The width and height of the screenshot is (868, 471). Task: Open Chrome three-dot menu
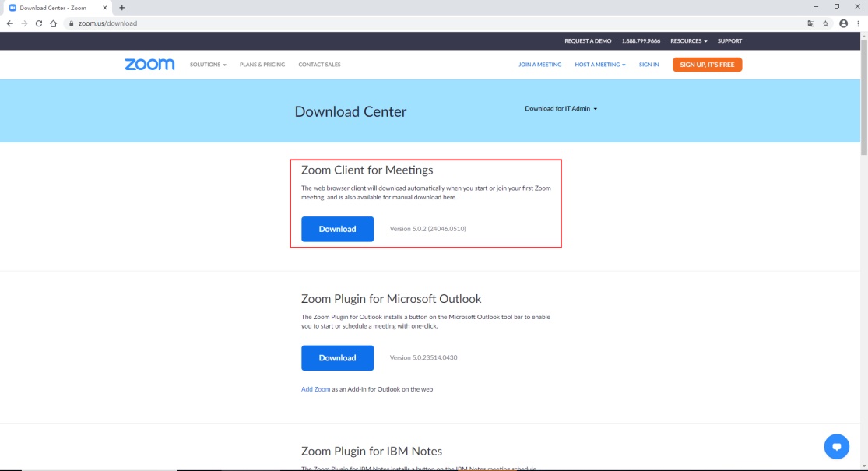coord(858,23)
